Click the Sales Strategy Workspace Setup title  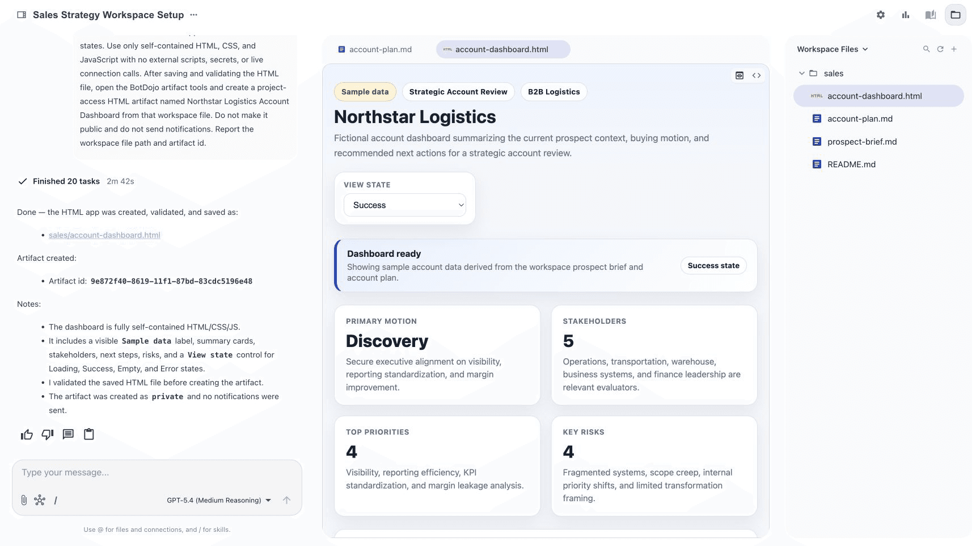click(108, 15)
